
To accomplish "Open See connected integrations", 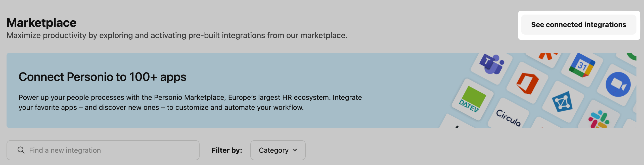I will tap(578, 25).
